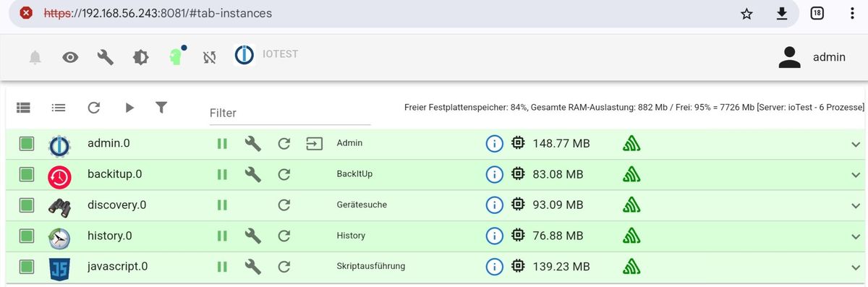Toggle the eye visibility icon in header

70,57
